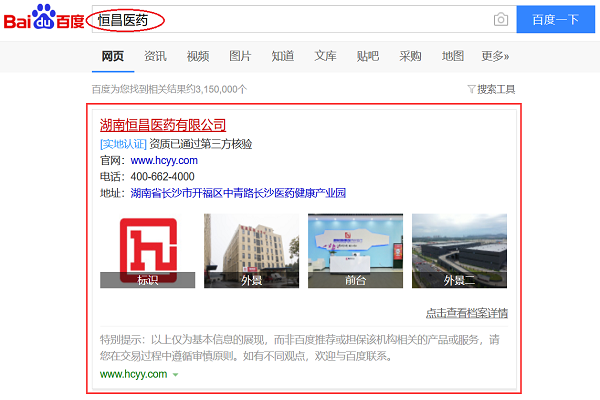This screenshot has height=400, width=600.
Task: Click the red 标识 logo thumbnail
Action: coord(147,250)
